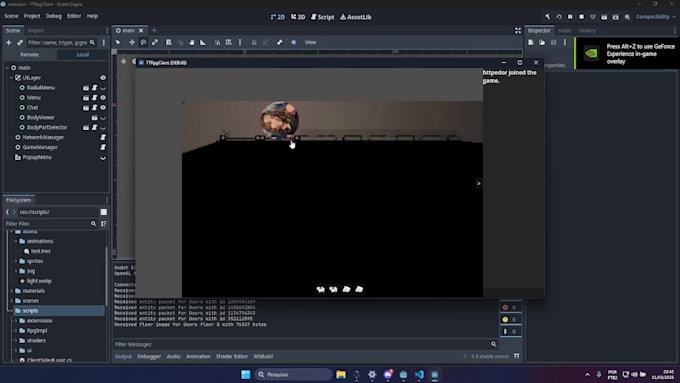Click the script icon on GameManager
The width and height of the screenshot is (680, 383).
[x=103, y=147]
